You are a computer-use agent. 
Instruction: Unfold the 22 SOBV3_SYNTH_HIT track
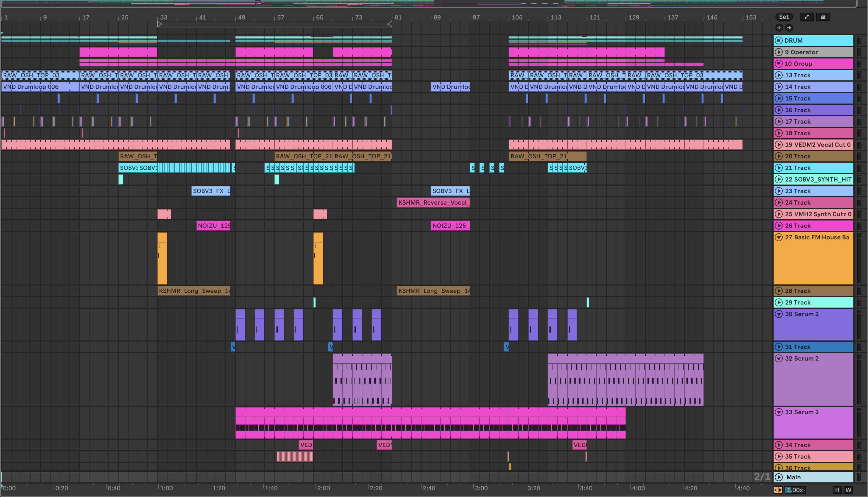click(778, 179)
